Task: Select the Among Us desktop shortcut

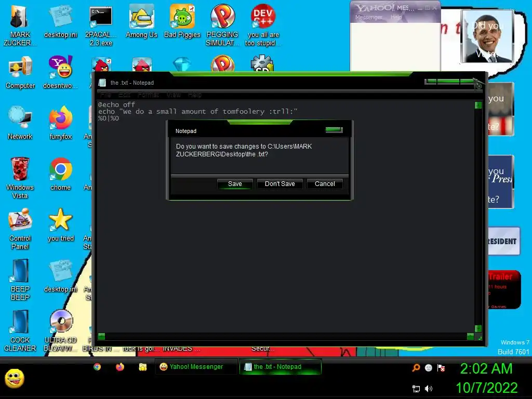Action: [x=141, y=22]
